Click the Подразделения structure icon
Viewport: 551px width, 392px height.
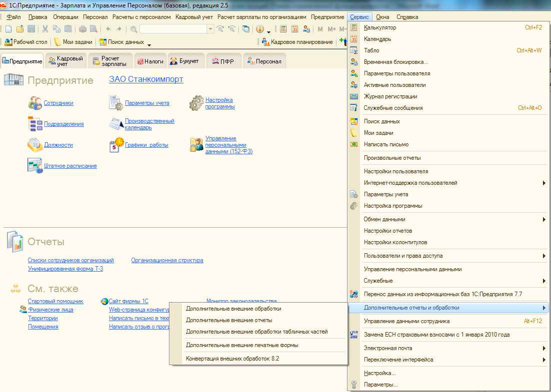click(x=35, y=124)
